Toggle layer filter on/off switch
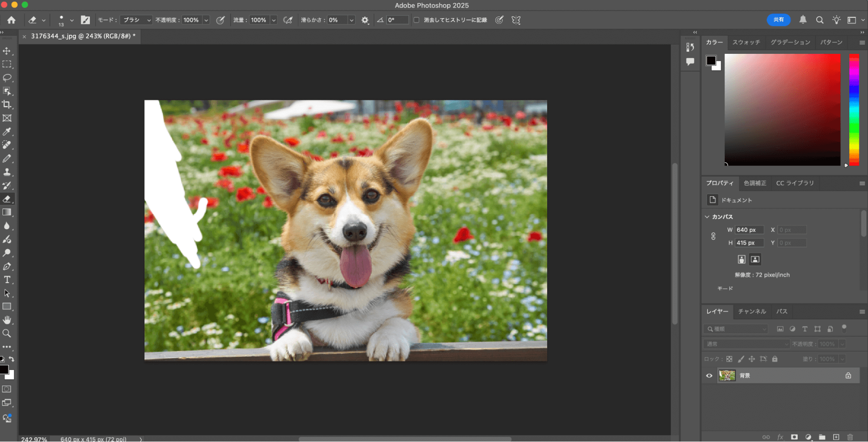The width and height of the screenshot is (868, 442). pos(844,328)
